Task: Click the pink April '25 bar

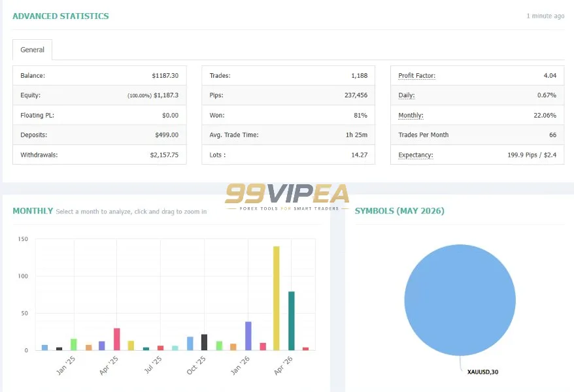Action: click(x=117, y=339)
